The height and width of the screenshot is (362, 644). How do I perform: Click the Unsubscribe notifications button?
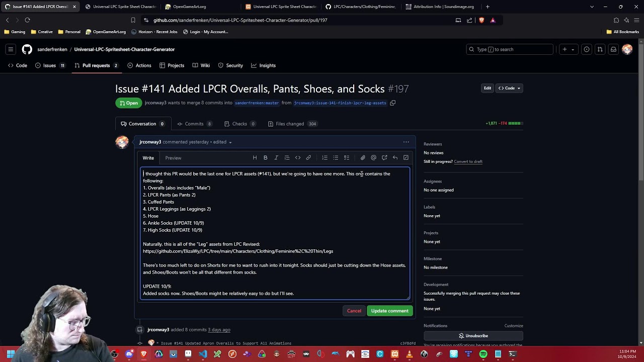(473, 336)
